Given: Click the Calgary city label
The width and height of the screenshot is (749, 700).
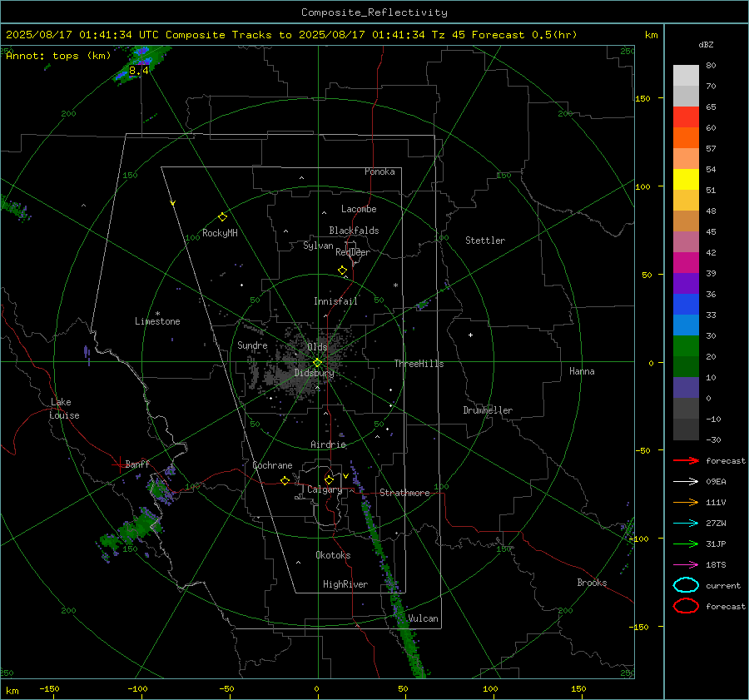Looking at the screenshot, I should (x=325, y=489).
